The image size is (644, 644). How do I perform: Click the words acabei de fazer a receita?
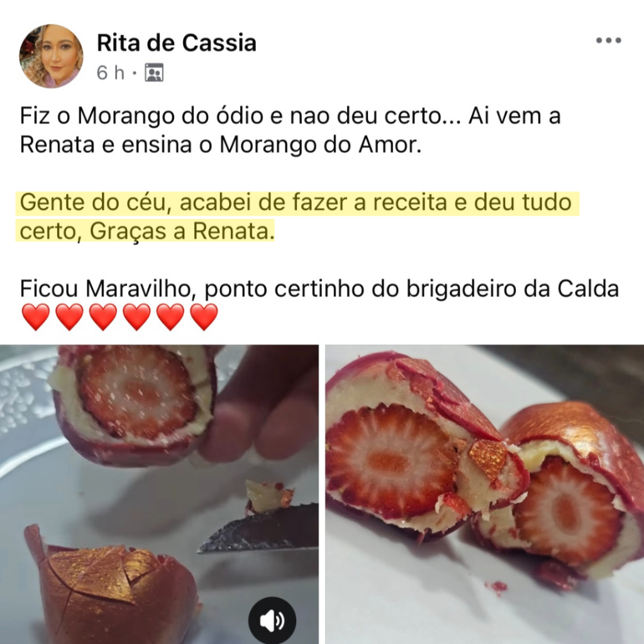pyautogui.click(x=313, y=203)
